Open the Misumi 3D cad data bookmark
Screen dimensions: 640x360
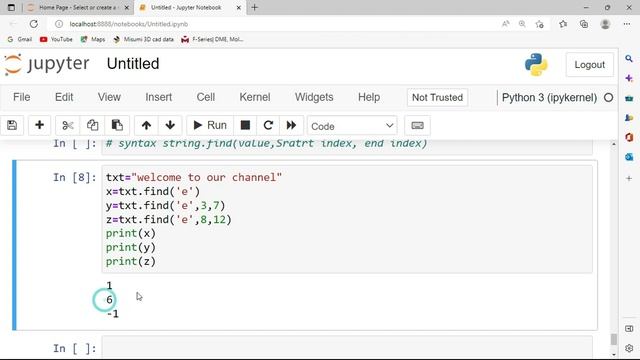[144, 39]
